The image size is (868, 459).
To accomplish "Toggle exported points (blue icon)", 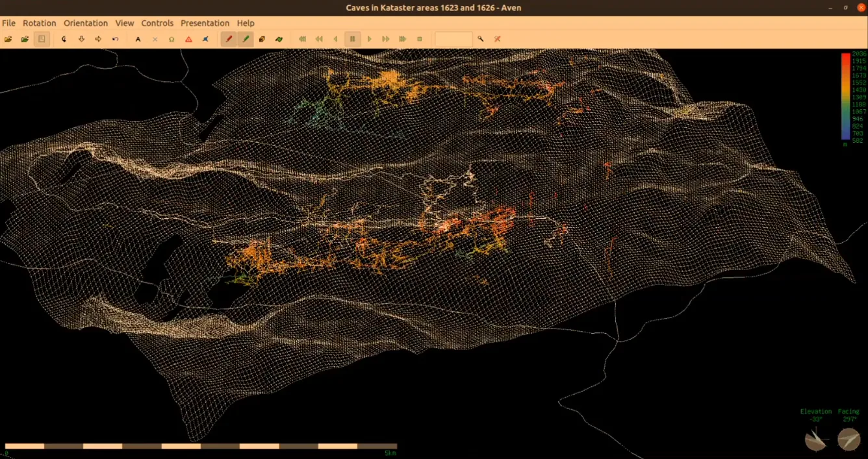I will [x=205, y=39].
